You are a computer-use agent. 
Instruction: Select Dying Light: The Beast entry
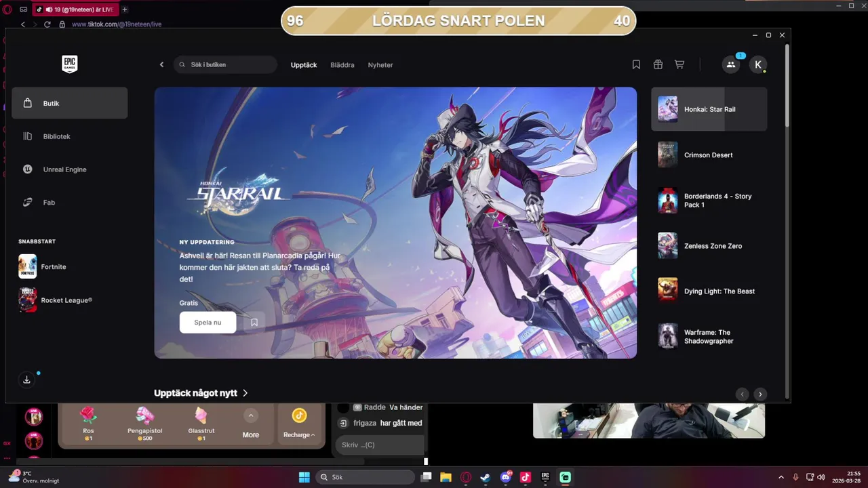tap(709, 291)
